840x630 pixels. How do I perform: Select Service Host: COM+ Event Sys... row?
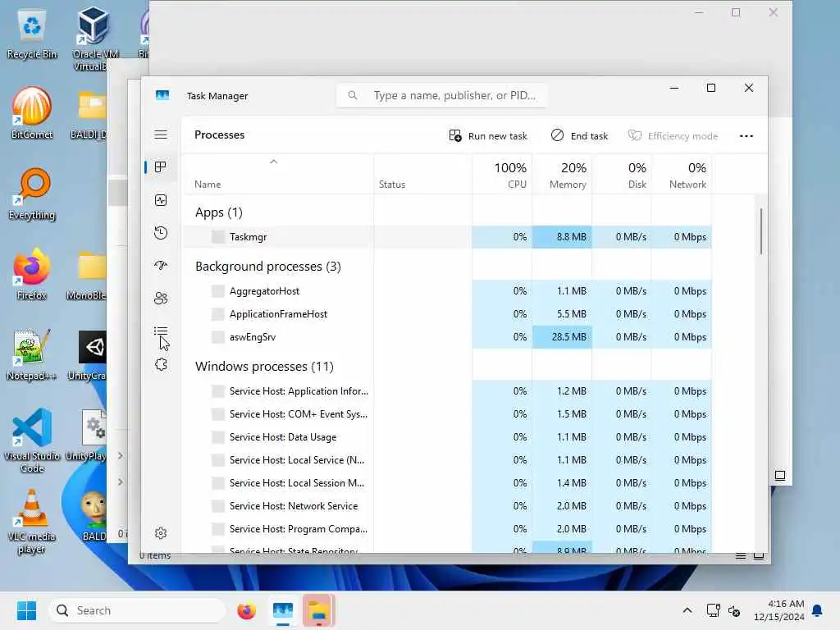447,414
